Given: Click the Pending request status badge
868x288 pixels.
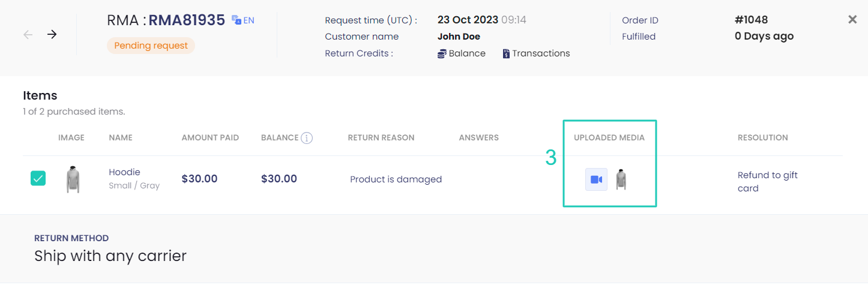Looking at the screenshot, I should click(x=151, y=46).
